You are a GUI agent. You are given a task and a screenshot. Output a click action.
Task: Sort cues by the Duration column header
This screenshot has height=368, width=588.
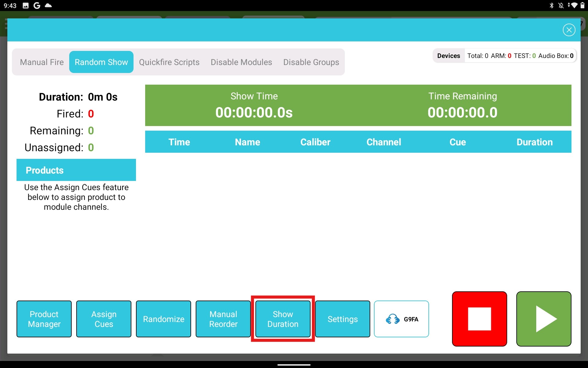pos(534,142)
